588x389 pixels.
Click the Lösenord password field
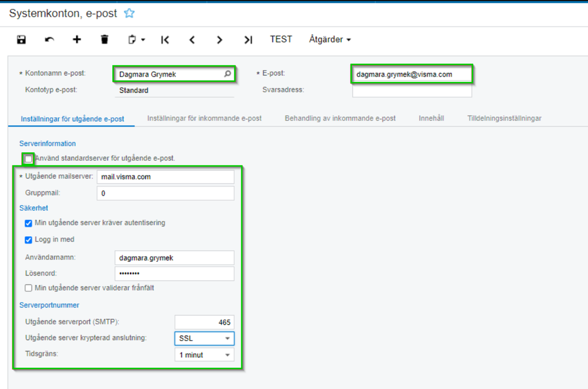174,274
